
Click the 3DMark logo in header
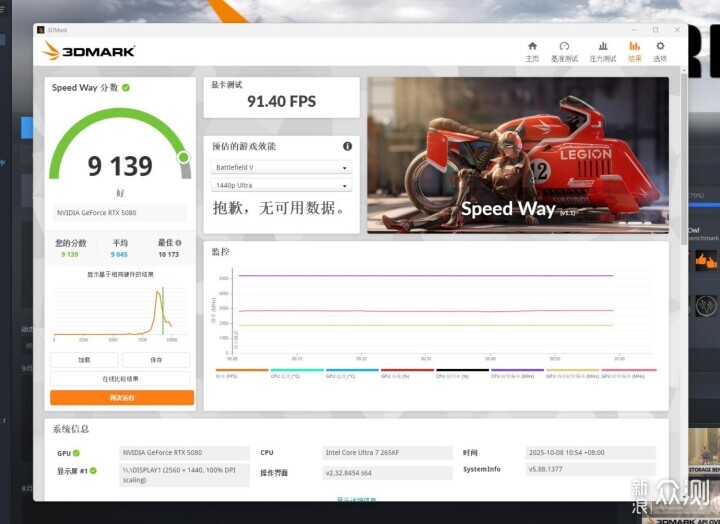(89, 51)
